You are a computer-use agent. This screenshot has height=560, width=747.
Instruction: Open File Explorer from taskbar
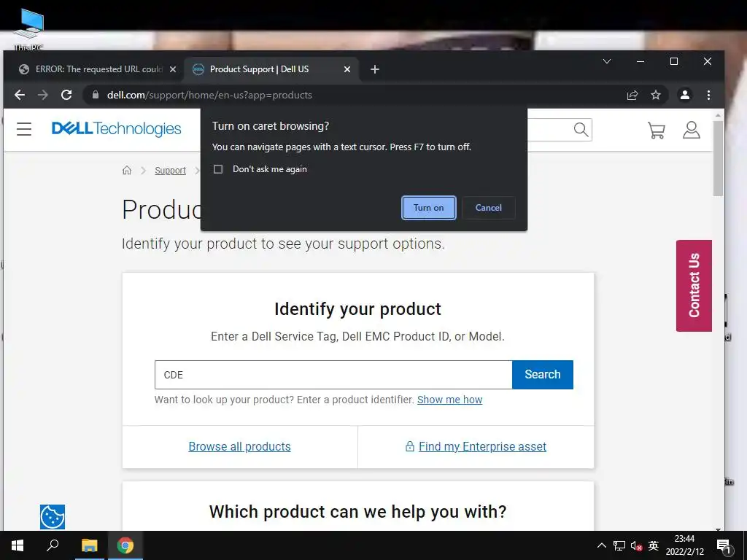point(89,545)
